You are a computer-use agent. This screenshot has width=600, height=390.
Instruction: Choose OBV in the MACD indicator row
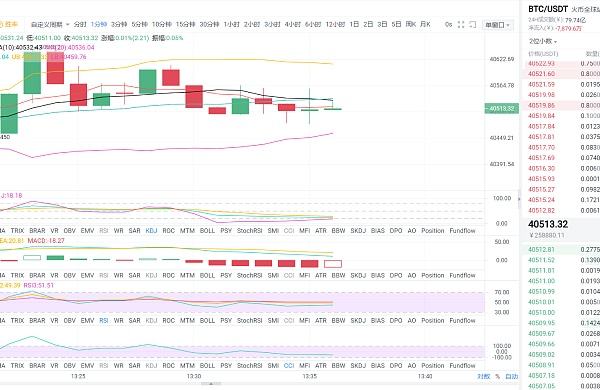click(70, 276)
